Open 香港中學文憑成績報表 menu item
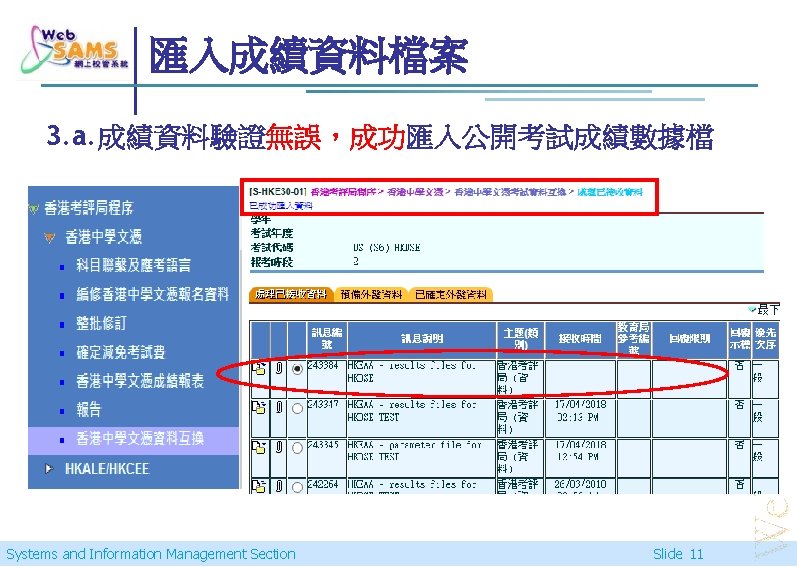797x567 pixels. coord(140,381)
